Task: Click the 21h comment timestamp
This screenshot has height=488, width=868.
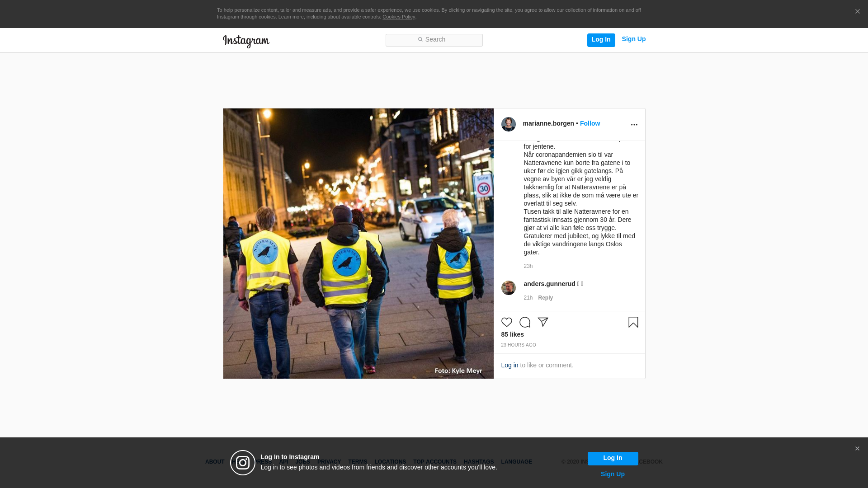Action: tap(528, 298)
